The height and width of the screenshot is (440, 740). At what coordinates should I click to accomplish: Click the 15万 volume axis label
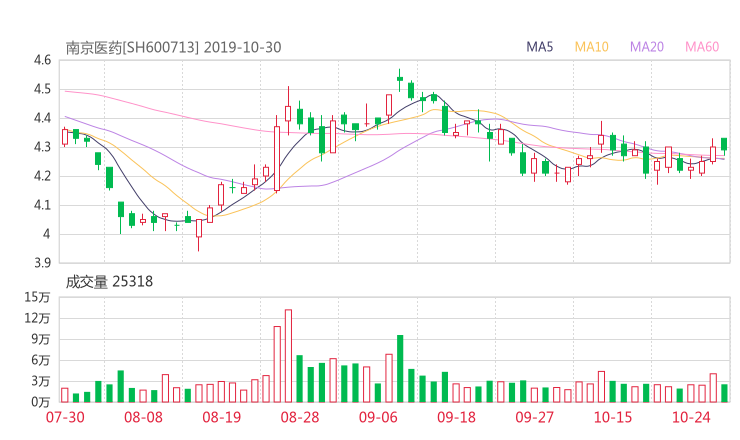tap(37, 297)
